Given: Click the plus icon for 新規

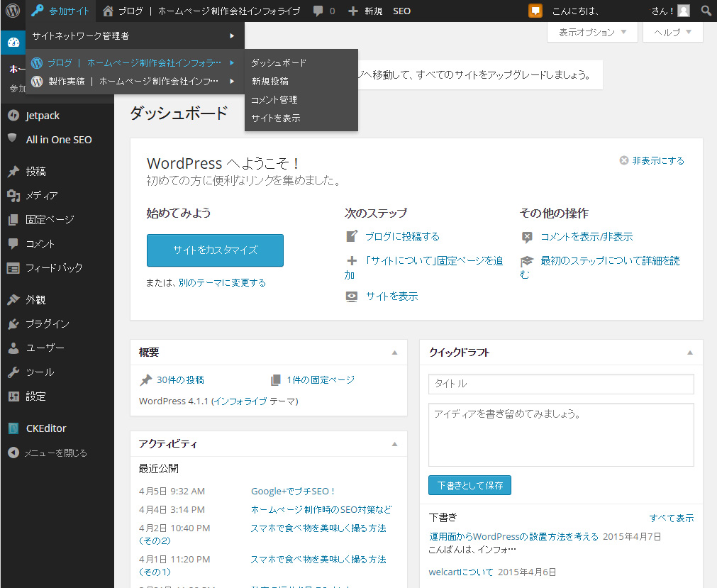Looking at the screenshot, I should [x=352, y=11].
